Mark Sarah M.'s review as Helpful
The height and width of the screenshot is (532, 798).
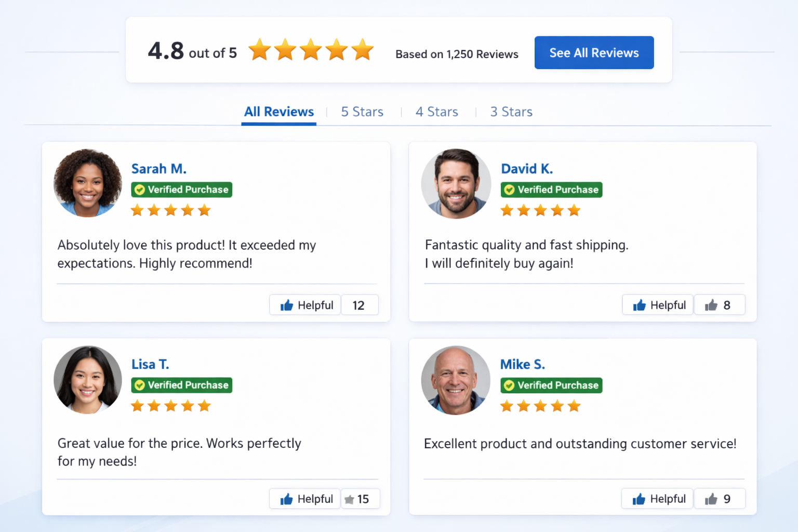(304, 305)
